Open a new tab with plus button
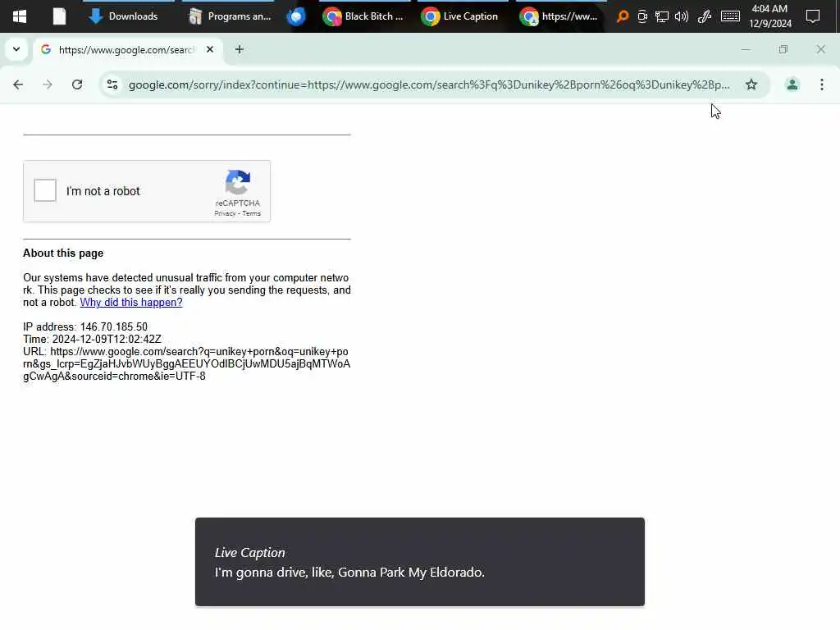 240,49
